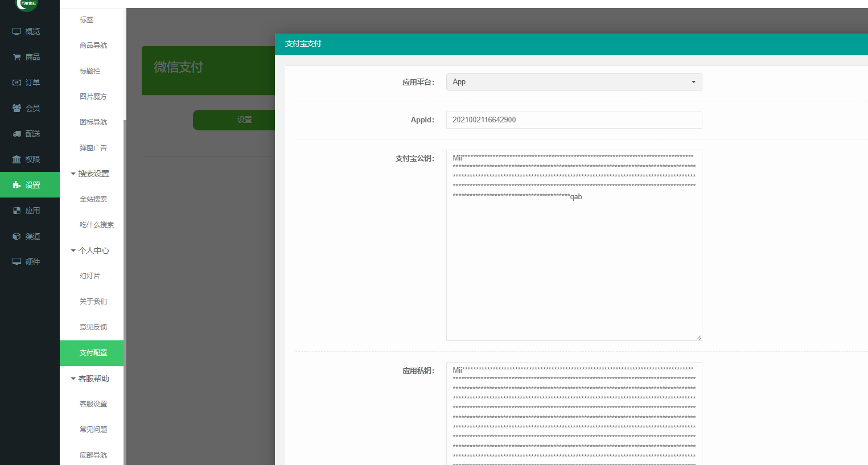Grab the 支付宝公钥 textarea resize handle
The width and height of the screenshot is (868, 465).
[698, 337]
